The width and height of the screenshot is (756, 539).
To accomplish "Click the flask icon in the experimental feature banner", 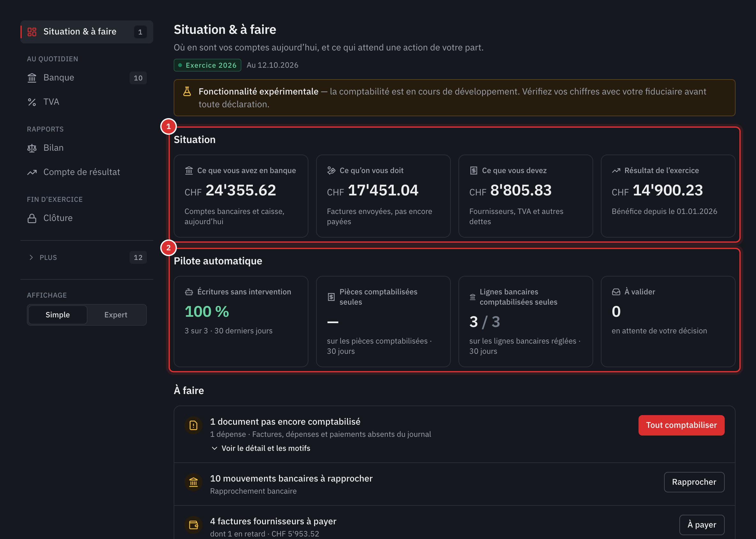I will tap(187, 92).
